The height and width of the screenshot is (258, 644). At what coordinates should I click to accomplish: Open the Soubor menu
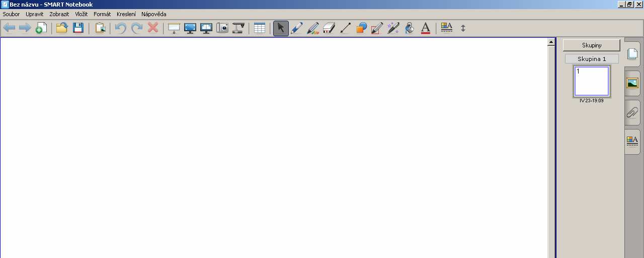[12, 14]
